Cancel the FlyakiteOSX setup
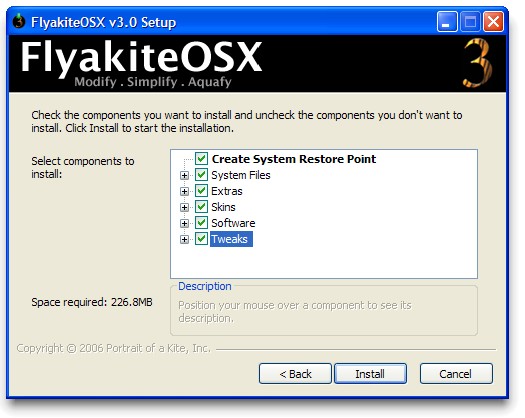The height and width of the screenshot is (418, 525). pos(456,373)
